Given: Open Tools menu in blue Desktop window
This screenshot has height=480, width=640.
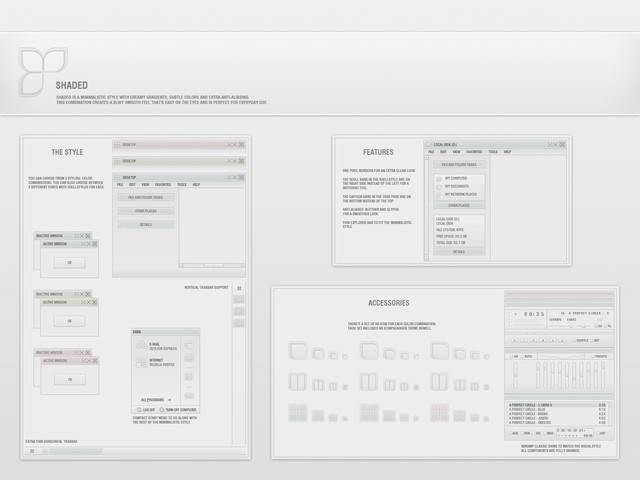Looking at the screenshot, I should click(182, 185).
